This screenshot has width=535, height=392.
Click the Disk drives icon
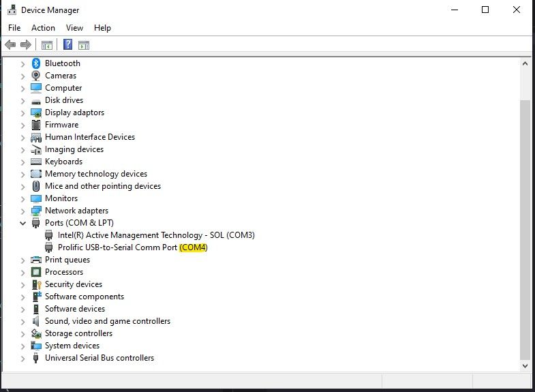pyautogui.click(x=36, y=102)
